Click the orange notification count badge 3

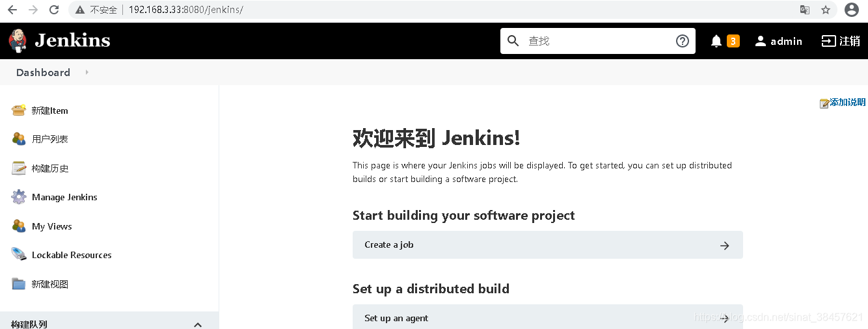(x=733, y=41)
